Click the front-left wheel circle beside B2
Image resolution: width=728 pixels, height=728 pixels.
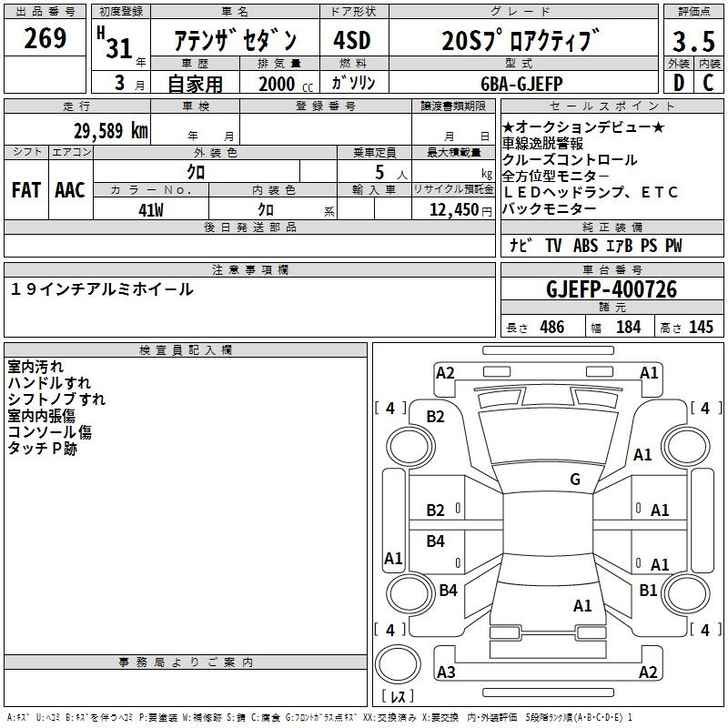[x=410, y=447]
